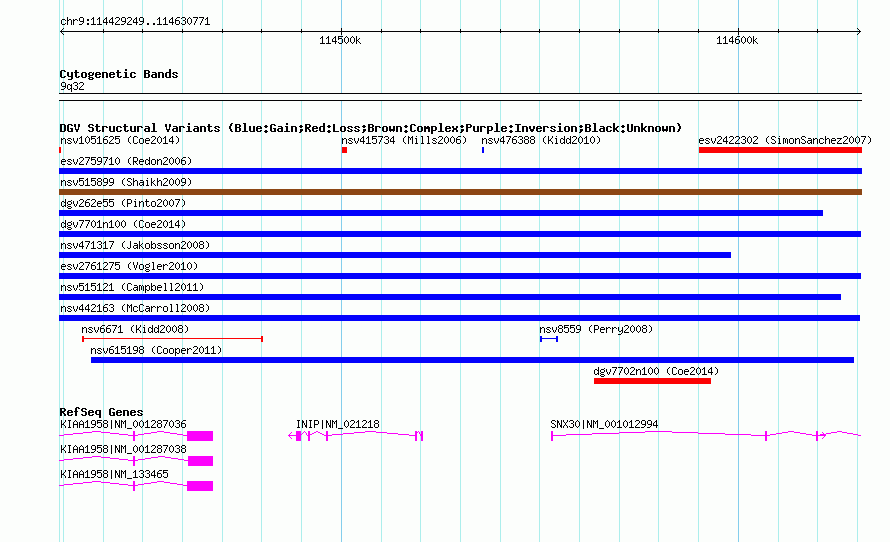Image resolution: width=890 pixels, height=542 pixels.
Task: Select the esv2761275 (Vogler2010) label
Action: 129,266
